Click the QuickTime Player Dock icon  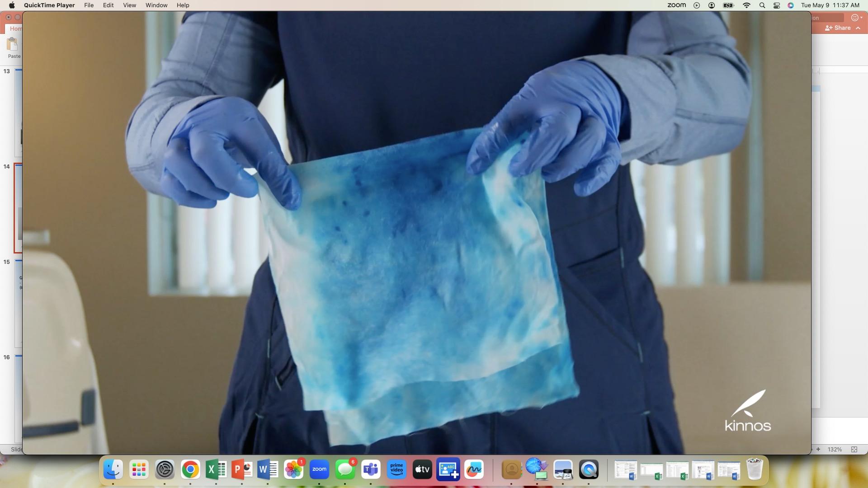[x=589, y=470]
